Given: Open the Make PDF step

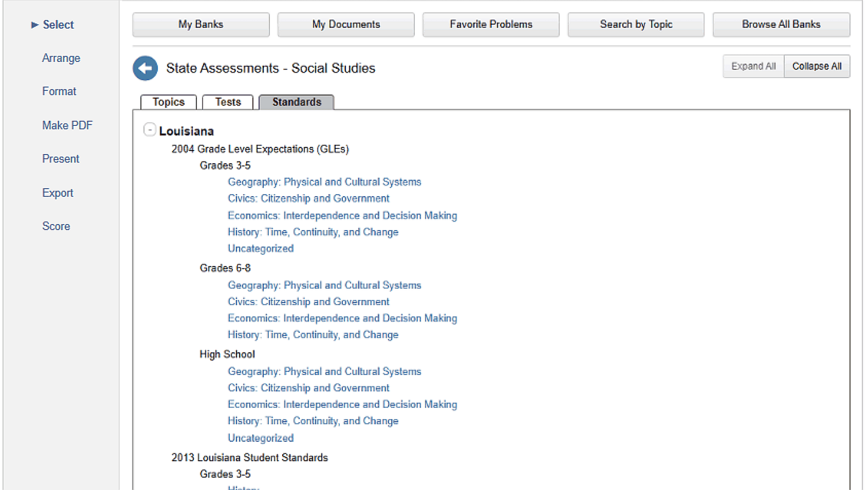Looking at the screenshot, I should (x=67, y=125).
